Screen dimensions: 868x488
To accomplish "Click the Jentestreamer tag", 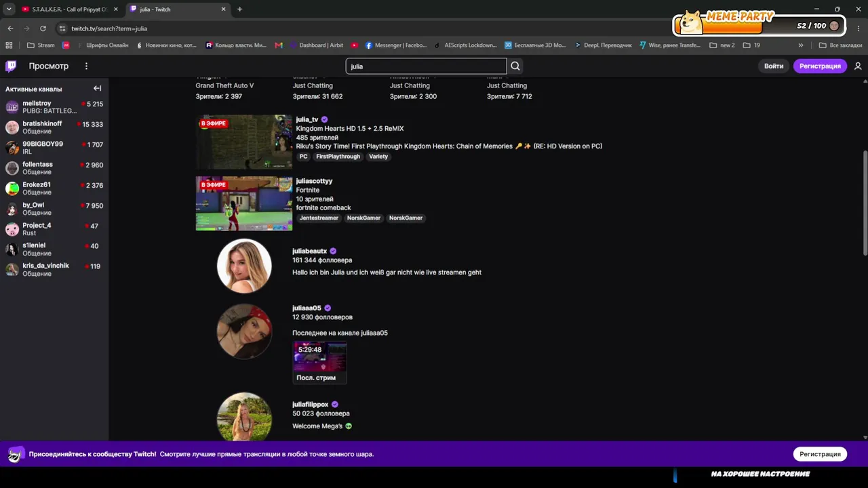I will [319, 218].
